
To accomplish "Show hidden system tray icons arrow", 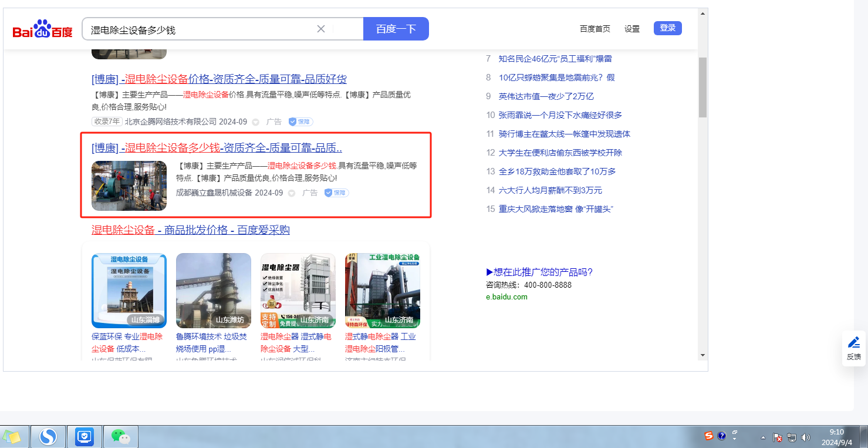I will click(763, 437).
